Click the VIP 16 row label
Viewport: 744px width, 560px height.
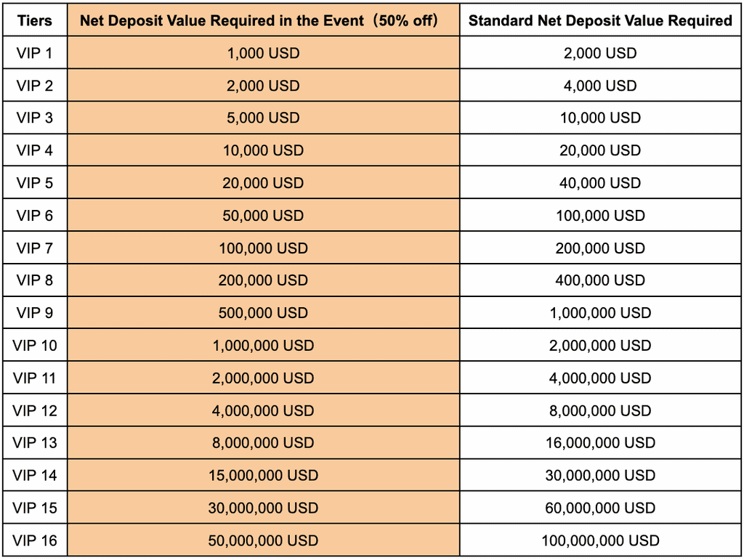(34, 540)
